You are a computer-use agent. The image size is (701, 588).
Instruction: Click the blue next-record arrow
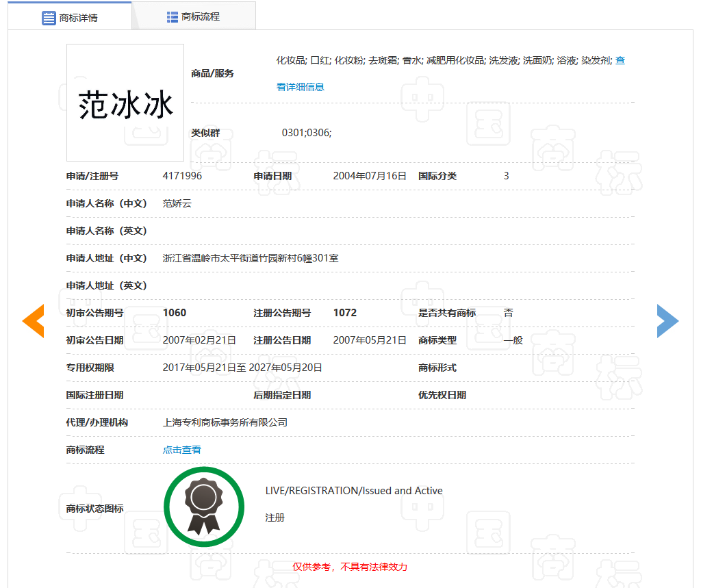coord(668,321)
